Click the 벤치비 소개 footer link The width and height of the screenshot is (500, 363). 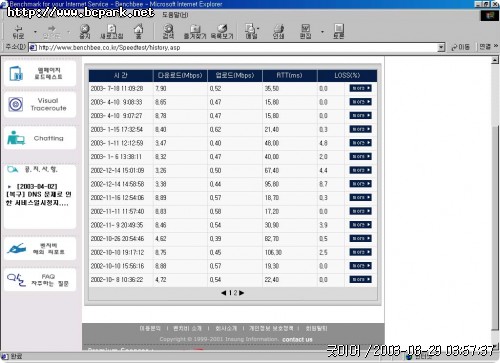[x=187, y=328]
